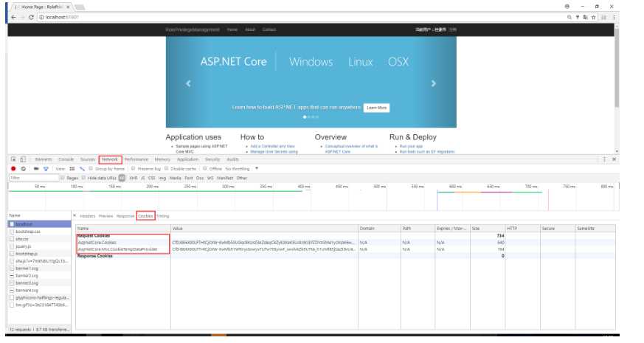
Task: Click Home in site navbar
Action: click(x=232, y=30)
